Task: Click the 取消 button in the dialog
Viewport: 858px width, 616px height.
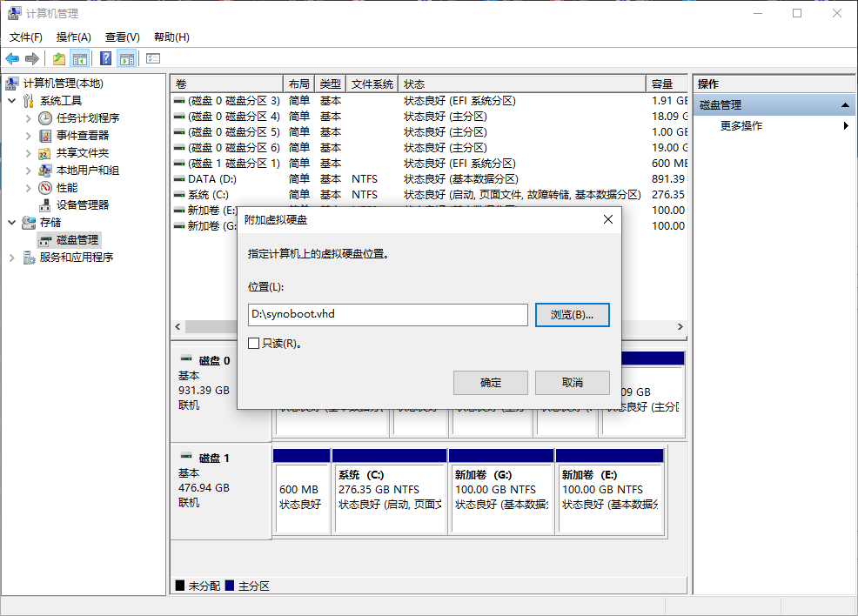Action: coord(572,383)
